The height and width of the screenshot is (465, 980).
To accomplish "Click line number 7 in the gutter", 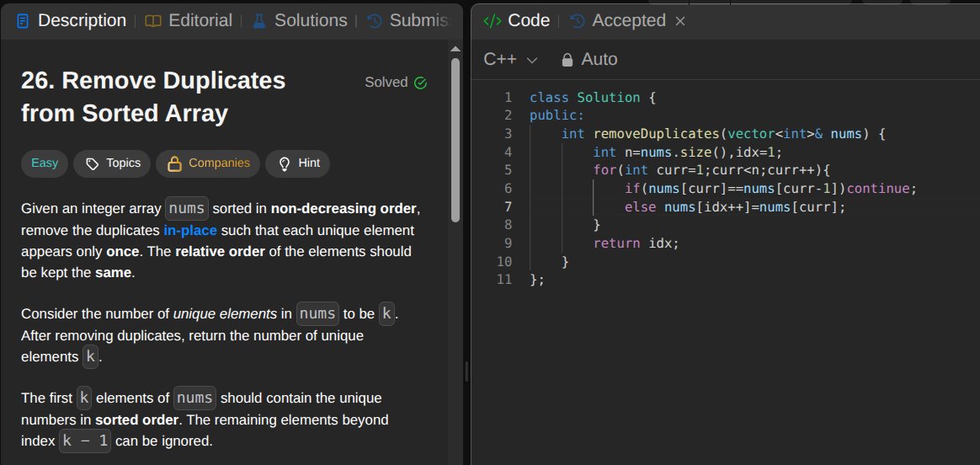I will [x=508, y=207].
